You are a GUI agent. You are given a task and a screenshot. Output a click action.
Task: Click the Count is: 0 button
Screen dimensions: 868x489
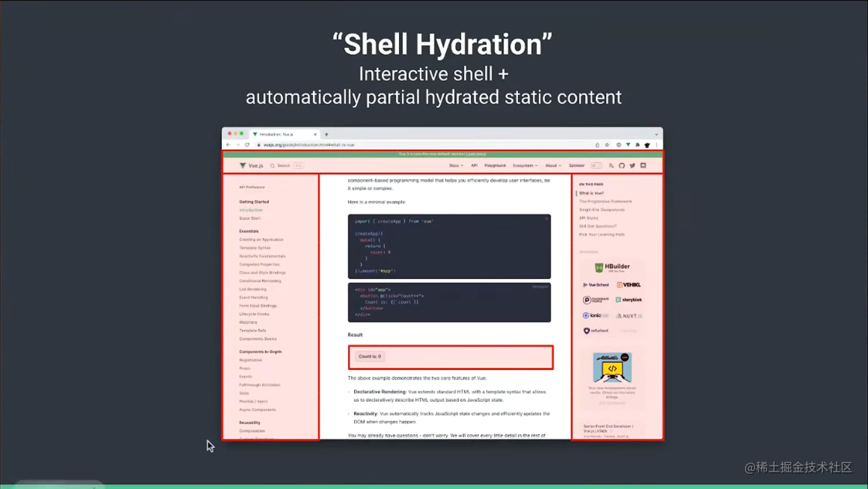pos(369,357)
